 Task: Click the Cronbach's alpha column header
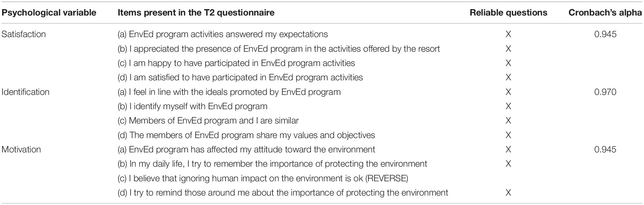tap(605, 12)
